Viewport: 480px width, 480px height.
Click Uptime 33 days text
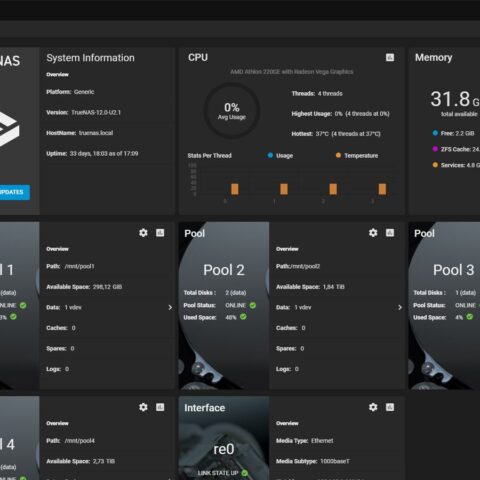click(x=92, y=154)
